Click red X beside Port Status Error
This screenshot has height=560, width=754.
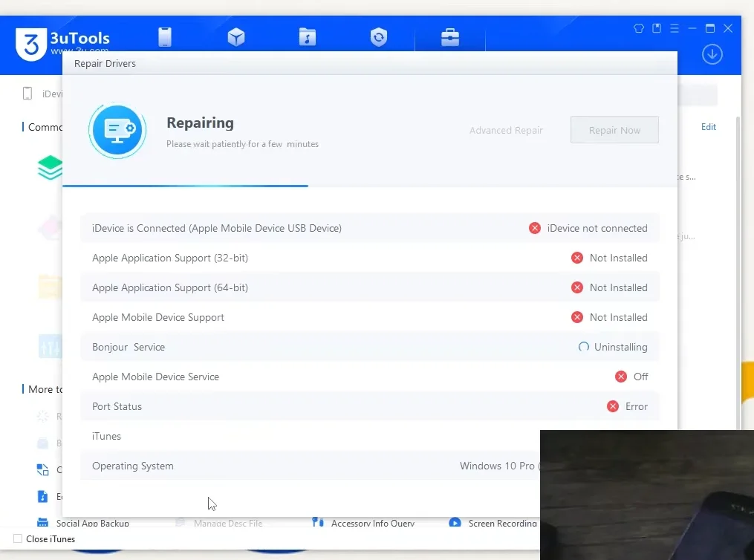coord(613,407)
